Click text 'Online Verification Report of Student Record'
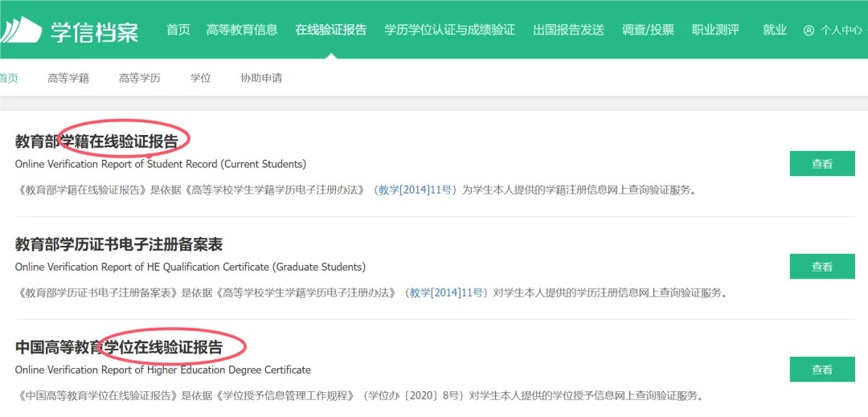The width and height of the screenshot is (868, 417). click(118, 164)
